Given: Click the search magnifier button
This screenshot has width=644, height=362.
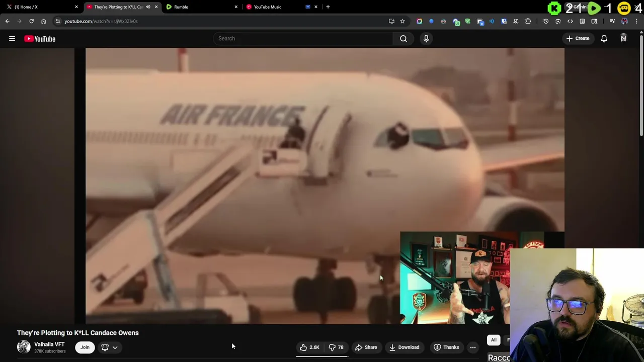Looking at the screenshot, I should 404,39.
